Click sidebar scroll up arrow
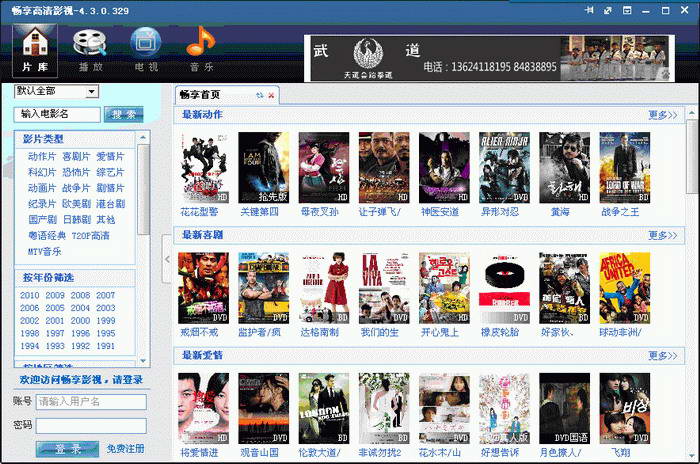 (x=143, y=137)
